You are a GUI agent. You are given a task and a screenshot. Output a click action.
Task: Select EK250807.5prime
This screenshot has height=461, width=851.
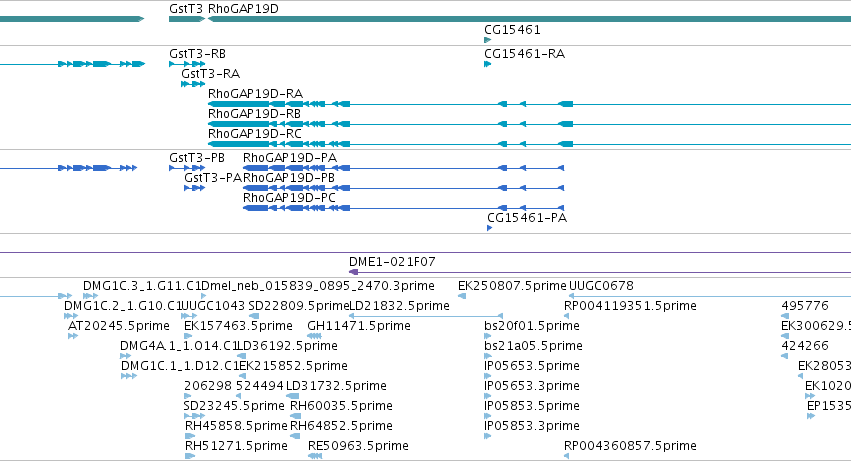pyautogui.click(x=512, y=286)
